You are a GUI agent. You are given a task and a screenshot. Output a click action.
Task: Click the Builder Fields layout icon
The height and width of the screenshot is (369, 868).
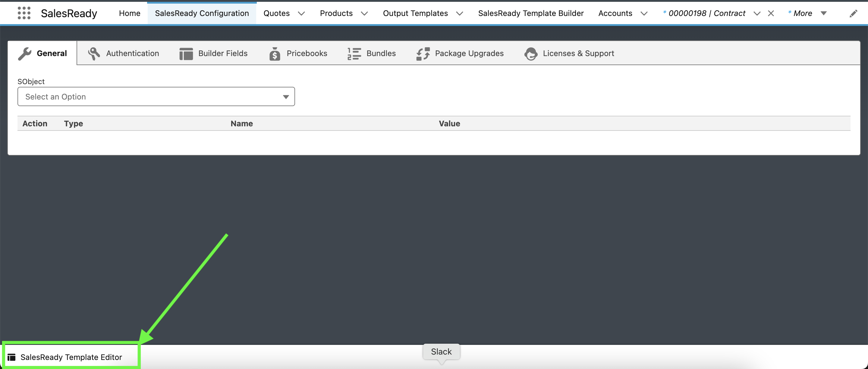pos(186,53)
